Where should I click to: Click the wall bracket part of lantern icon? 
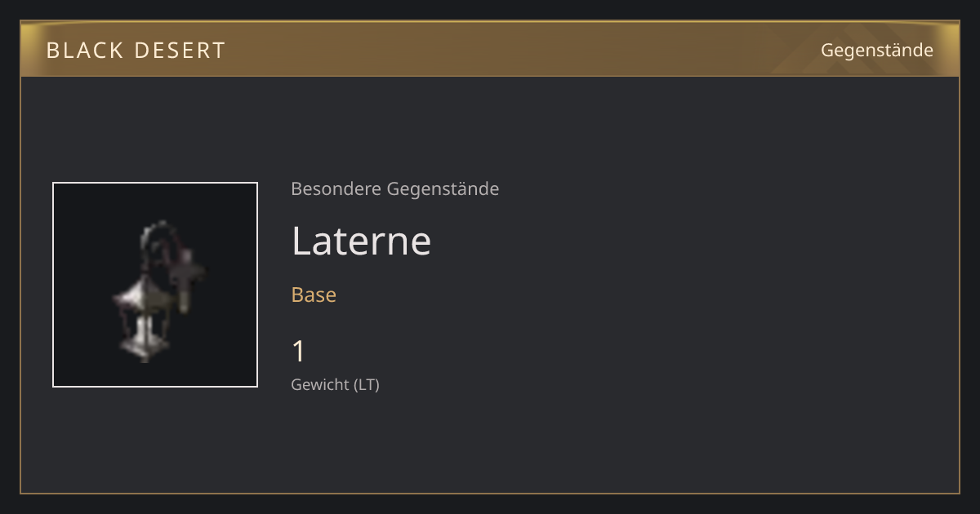point(187,281)
